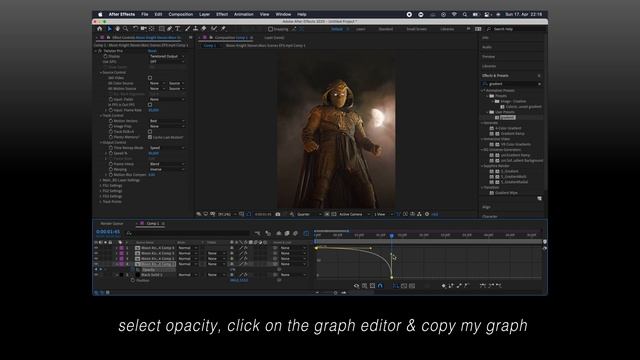Select the Clone Stamp tool

[196, 29]
